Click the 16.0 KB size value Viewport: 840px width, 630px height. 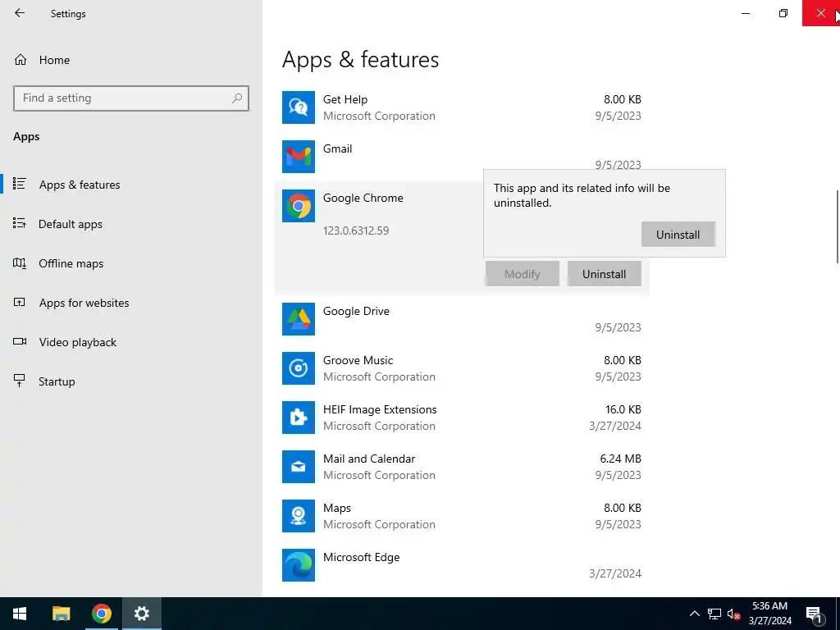623,409
